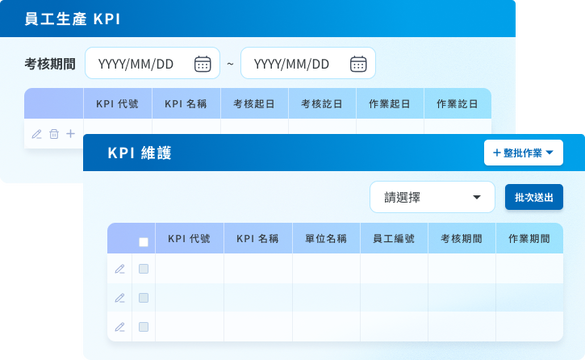The height and width of the screenshot is (360, 585).
Task: Open the 整批作業 dropdown button
Action: (x=523, y=153)
